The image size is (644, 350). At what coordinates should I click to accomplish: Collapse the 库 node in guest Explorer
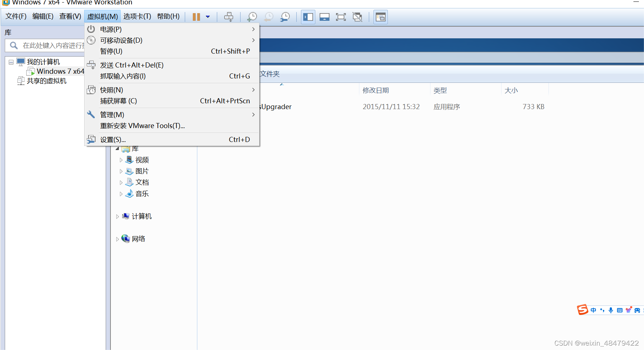tap(117, 149)
